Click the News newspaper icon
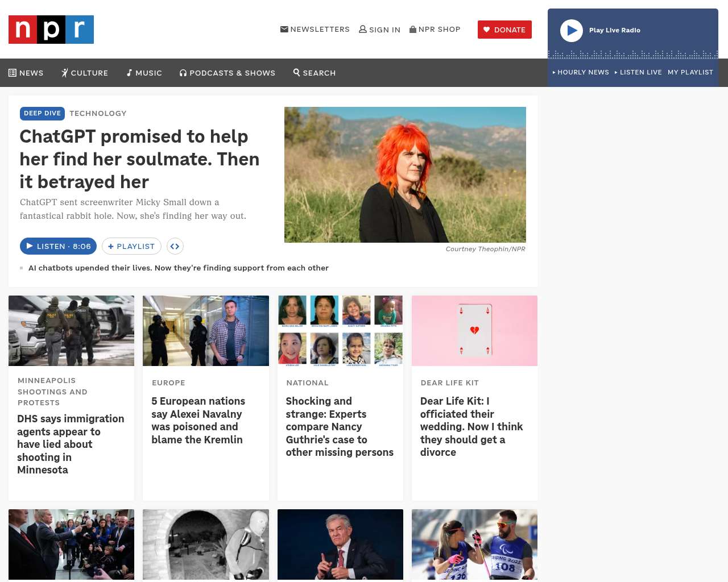728x582 pixels. coord(13,73)
